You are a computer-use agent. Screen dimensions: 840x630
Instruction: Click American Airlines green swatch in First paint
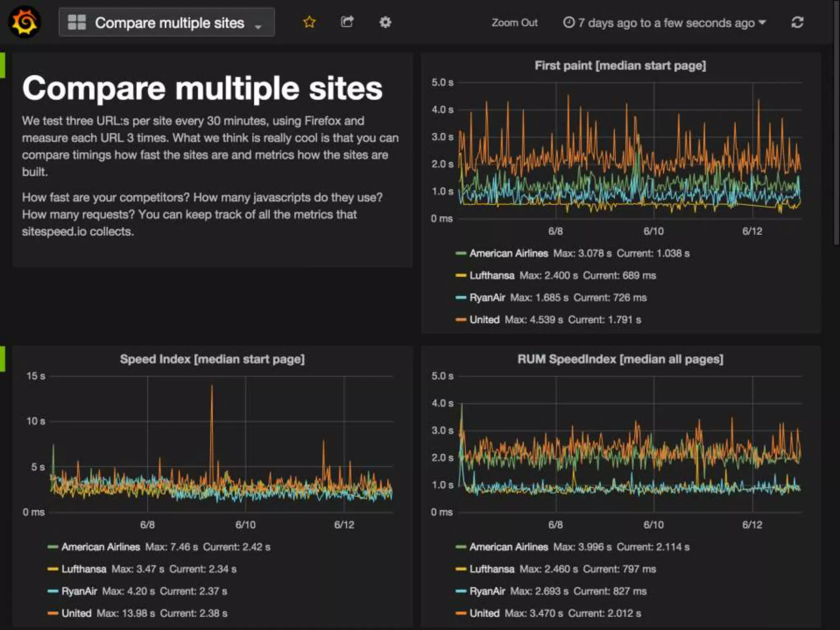(x=461, y=253)
